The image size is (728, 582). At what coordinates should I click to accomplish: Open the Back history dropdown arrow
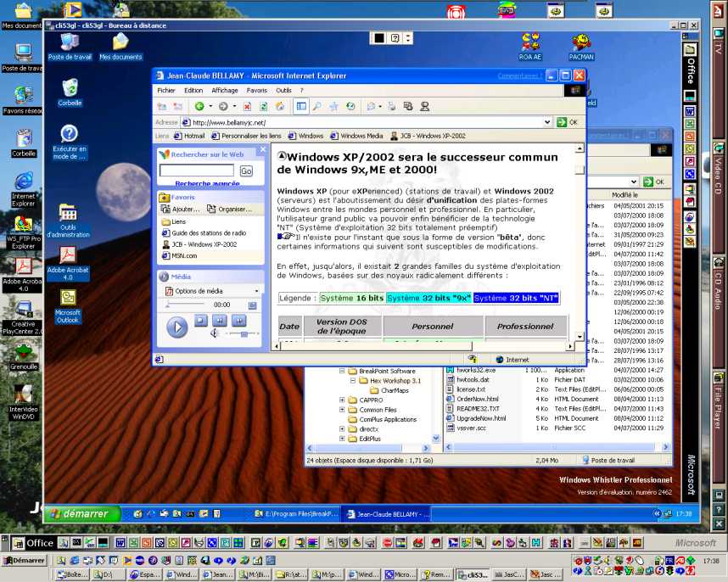click(210, 106)
